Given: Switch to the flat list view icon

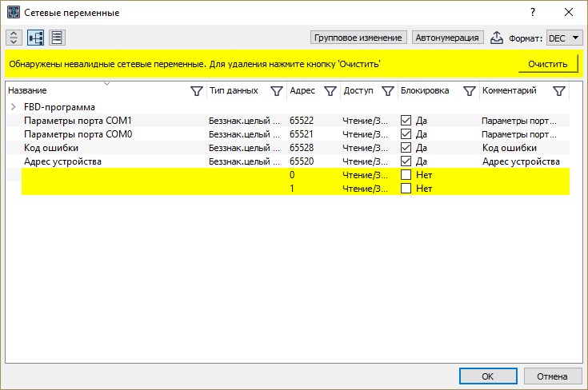Looking at the screenshot, I should 57,38.
